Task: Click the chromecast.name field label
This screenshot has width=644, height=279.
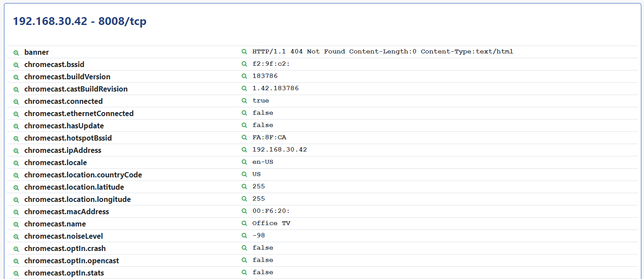Action: (55, 224)
